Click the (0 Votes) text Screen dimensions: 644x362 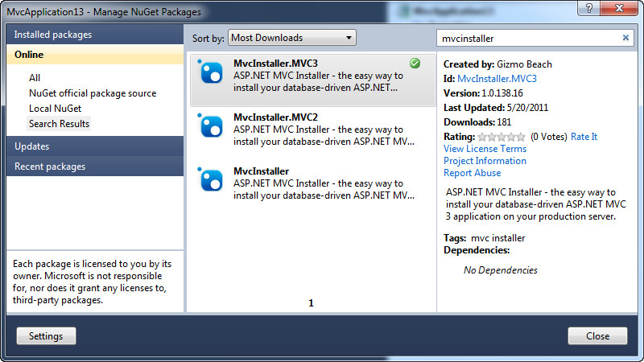(x=549, y=137)
